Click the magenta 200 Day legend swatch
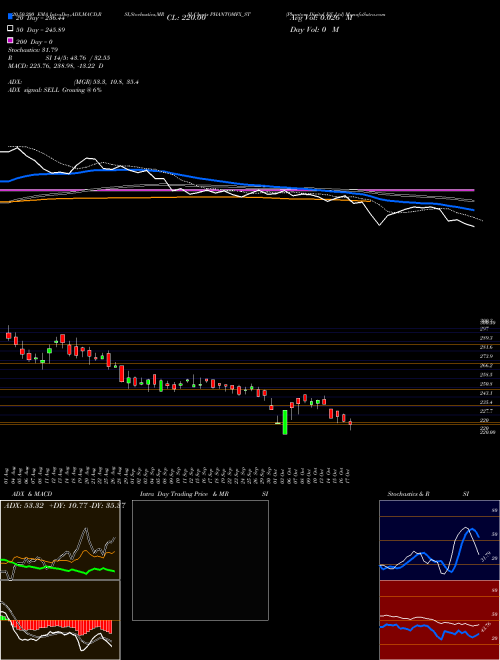Viewport: 500px width, 660px height. 11,40
